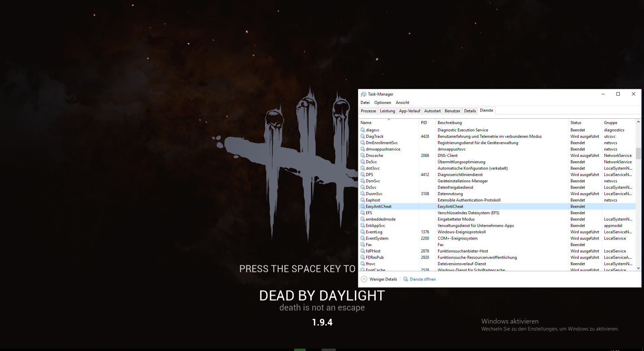Click the gear icon next to EasyAntiCheat
The height and width of the screenshot is (351, 644).
coord(363,206)
